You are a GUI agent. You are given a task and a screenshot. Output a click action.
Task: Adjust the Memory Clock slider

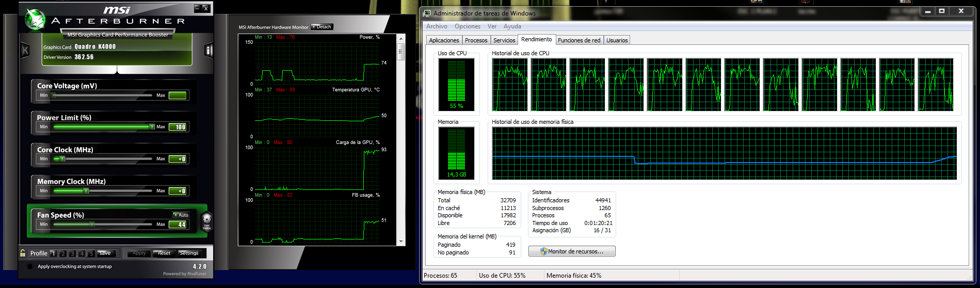point(102,190)
